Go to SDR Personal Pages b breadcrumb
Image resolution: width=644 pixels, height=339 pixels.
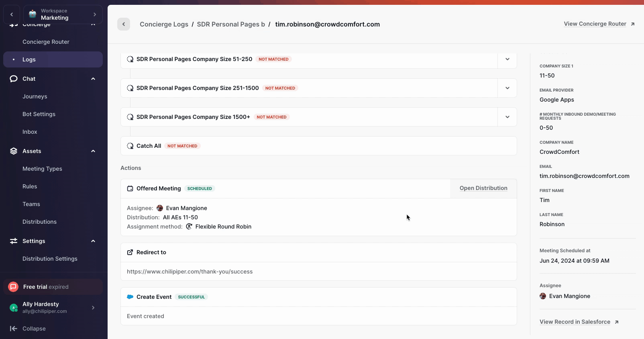click(231, 24)
